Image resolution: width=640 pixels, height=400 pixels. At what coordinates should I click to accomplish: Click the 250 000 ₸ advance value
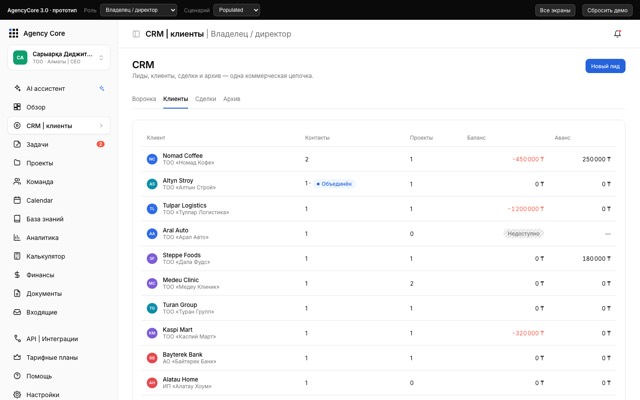[596, 159]
